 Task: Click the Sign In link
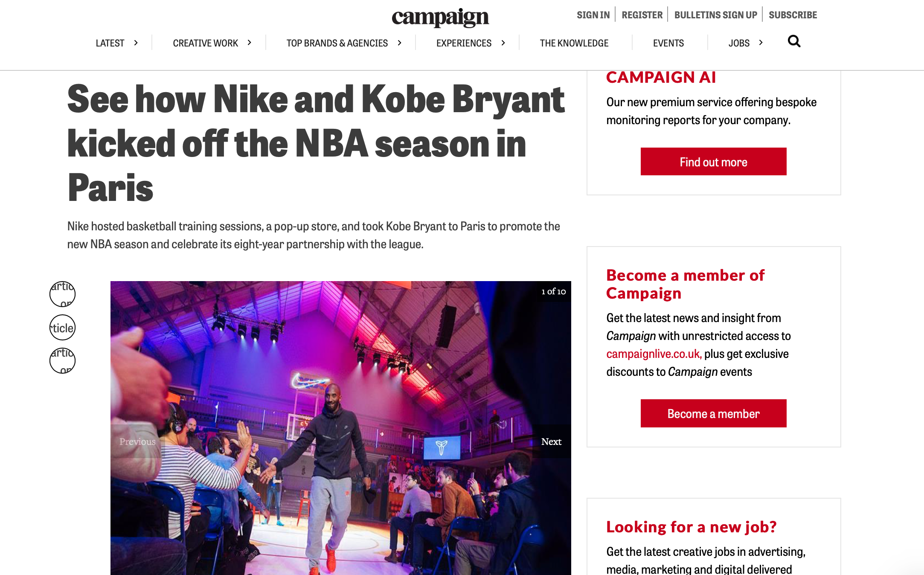coord(593,15)
